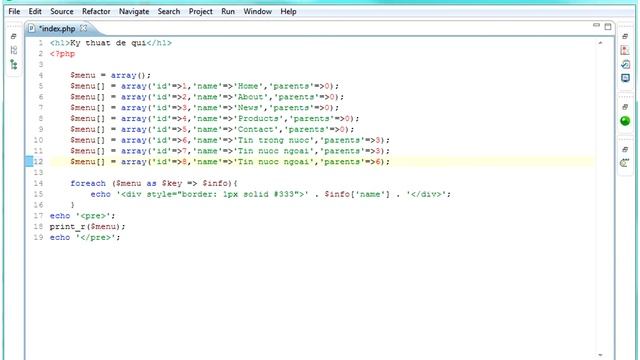
Task: Click the PHP file icon on index.php tab
Action: 31,28
